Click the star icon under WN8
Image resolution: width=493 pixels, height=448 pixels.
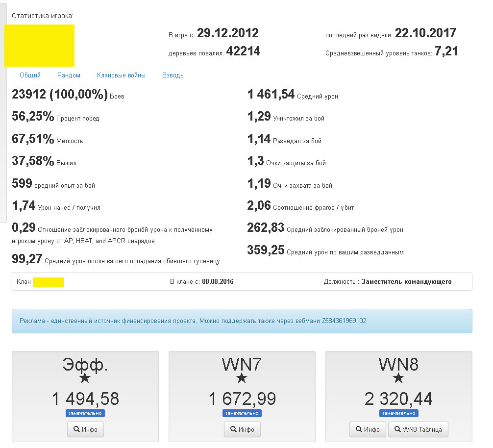pos(398,378)
